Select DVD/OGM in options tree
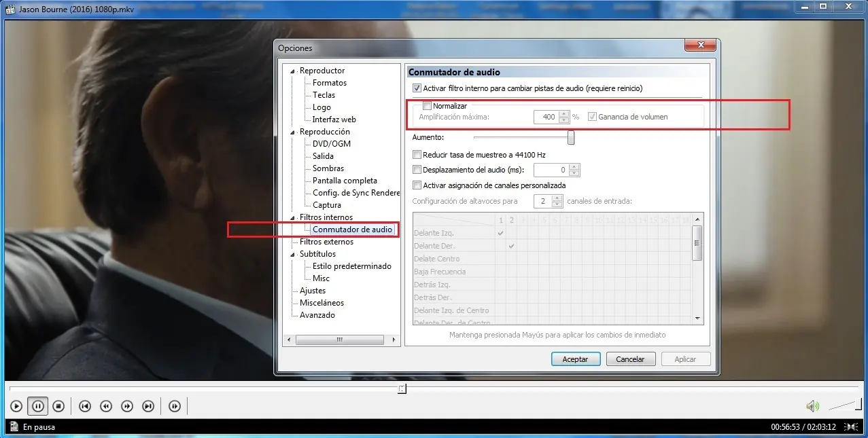Screen dimensions: 868x438 [332, 144]
